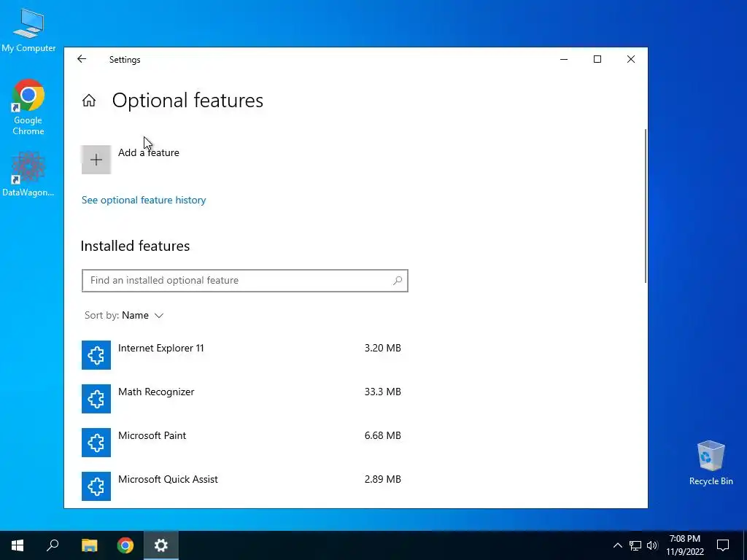Select the Google Chrome desktop shortcut
Image resolution: width=747 pixels, height=560 pixels.
coord(28,107)
